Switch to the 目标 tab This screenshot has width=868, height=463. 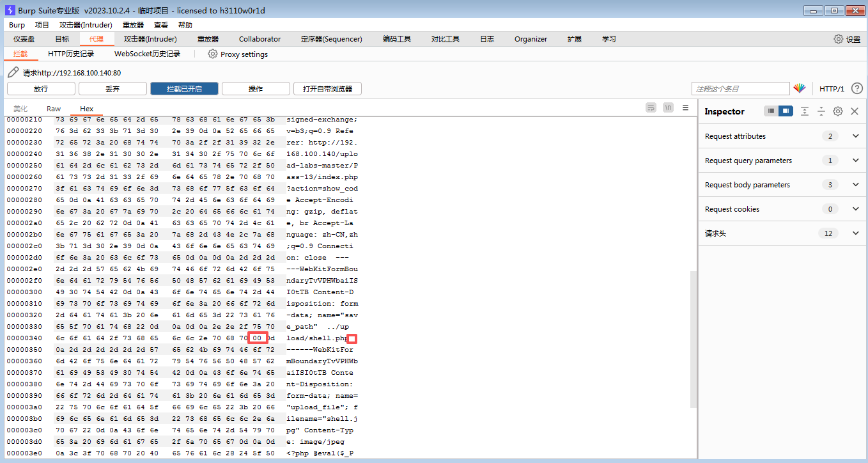click(62, 39)
